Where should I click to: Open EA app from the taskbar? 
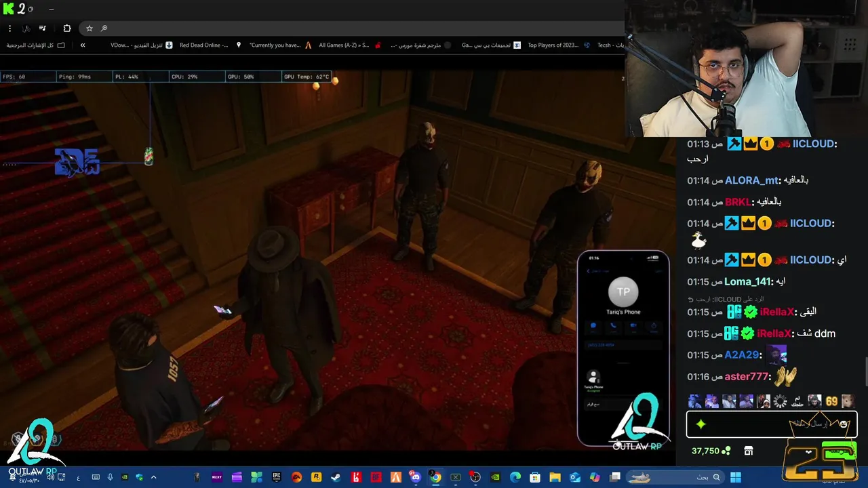296,477
